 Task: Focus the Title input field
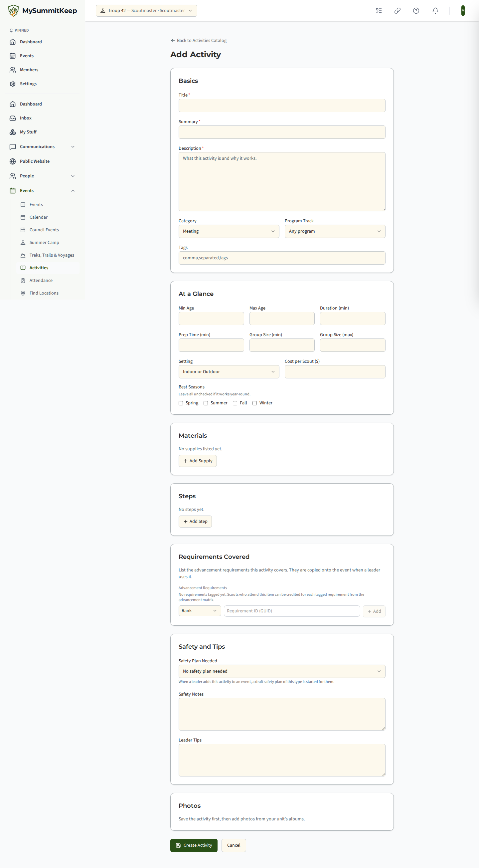(282, 106)
